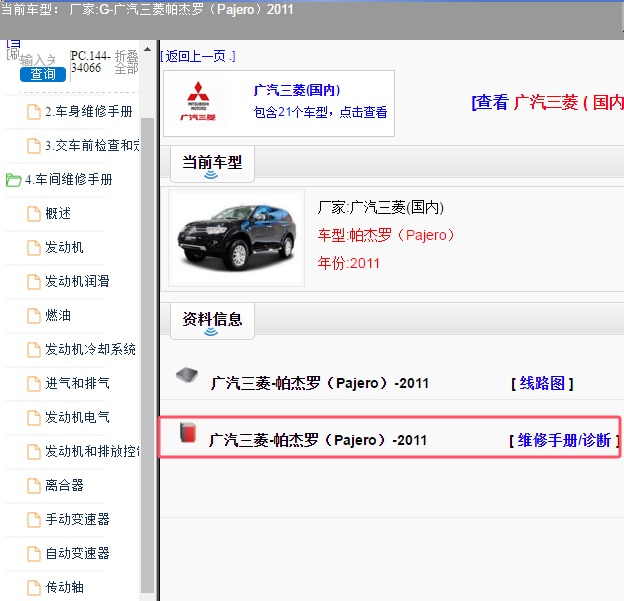Click the Mitsubishi 广汽三菱 logo
The height and width of the screenshot is (601, 624).
click(x=198, y=101)
